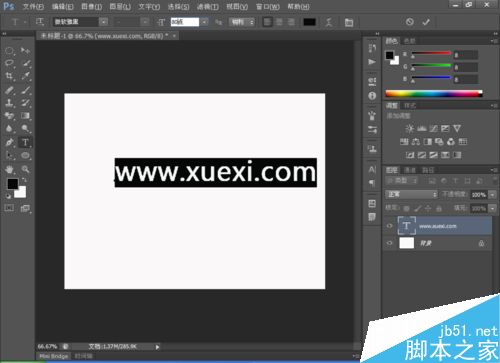The height and width of the screenshot is (363, 500).
Task: Select the Crop tool
Action: pyautogui.click(x=9, y=76)
